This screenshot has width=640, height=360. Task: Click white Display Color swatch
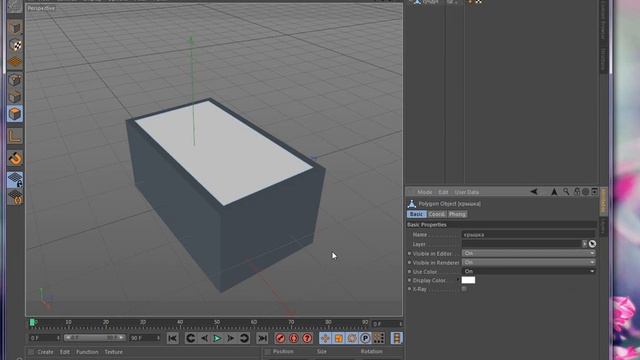point(468,280)
